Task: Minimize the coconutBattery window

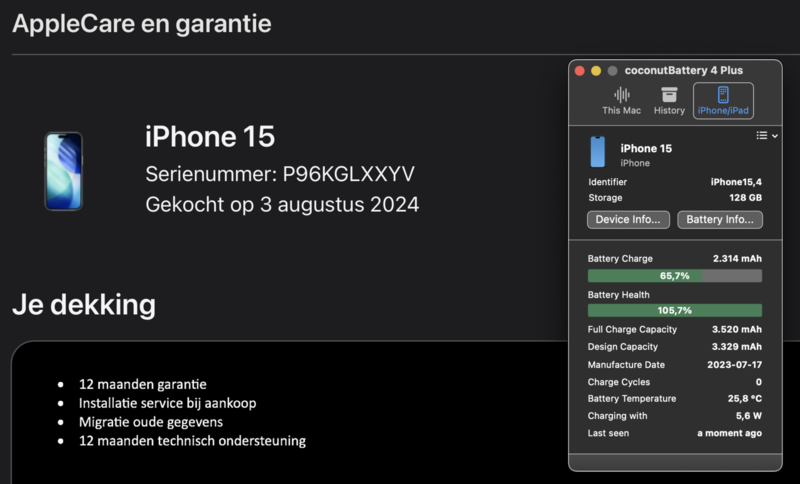Action: click(x=596, y=71)
